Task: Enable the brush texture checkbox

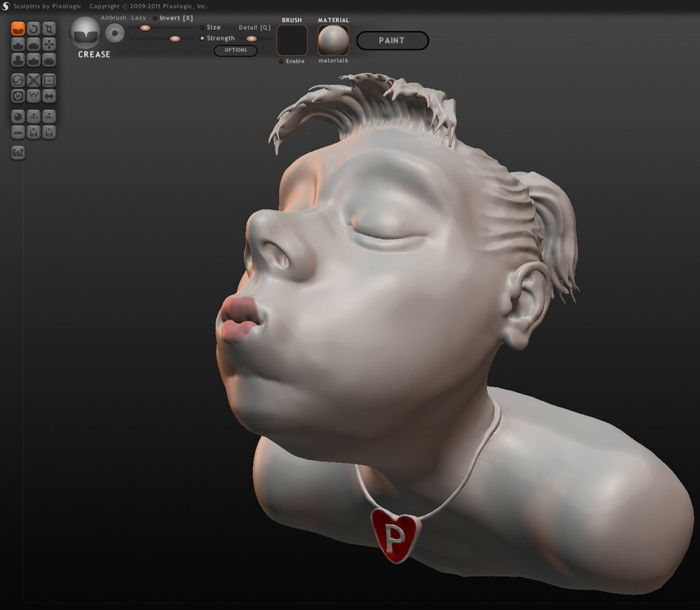Action: (281, 61)
